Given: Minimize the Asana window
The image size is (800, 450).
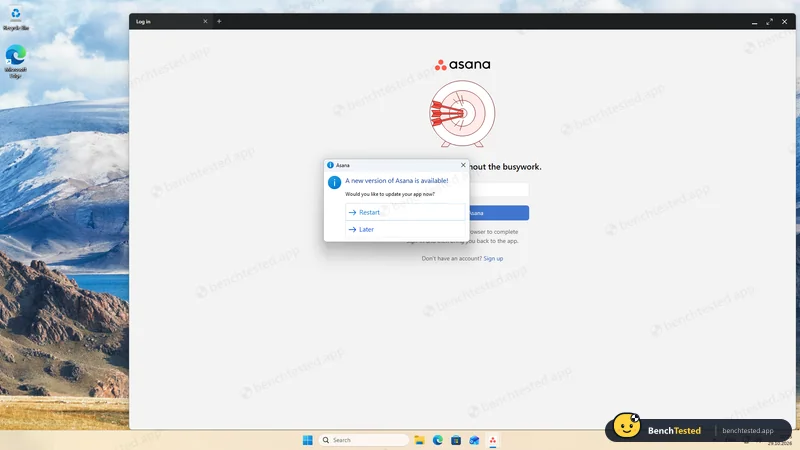Looking at the screenshot, I should pyautogui.click(x=754, y=22).
